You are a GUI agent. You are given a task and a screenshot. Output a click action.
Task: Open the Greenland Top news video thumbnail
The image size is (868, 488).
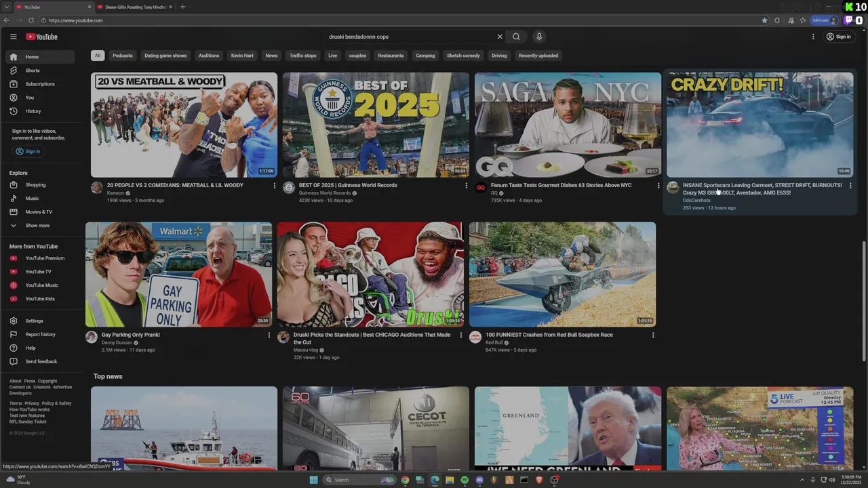pos(568,428)
